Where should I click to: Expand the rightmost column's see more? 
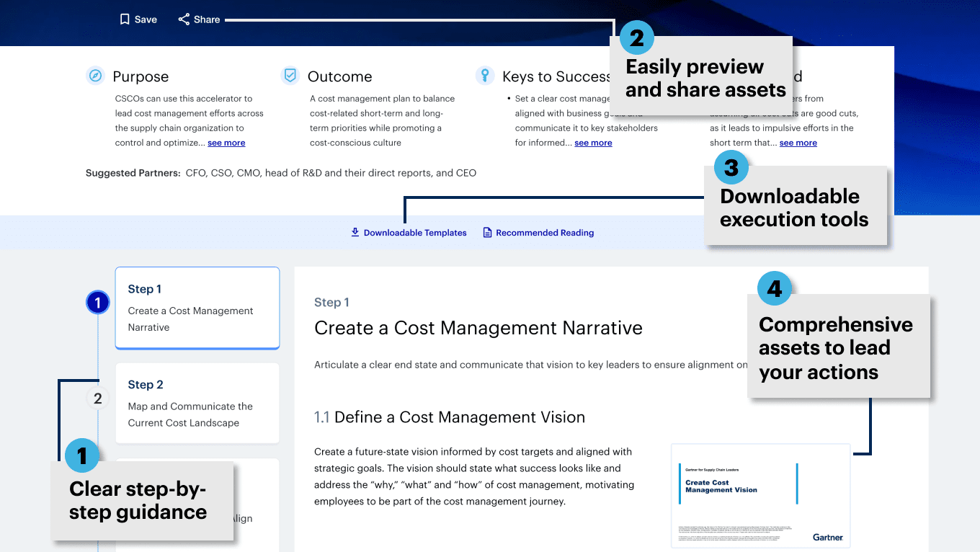[x=798, y=143]
